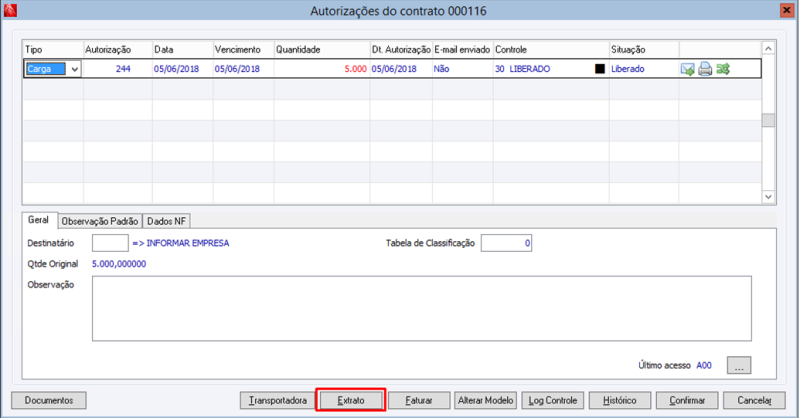Click the Transportadora button
Image resolution: width=800 pixels, height=418 pixels.
point(278,401)
